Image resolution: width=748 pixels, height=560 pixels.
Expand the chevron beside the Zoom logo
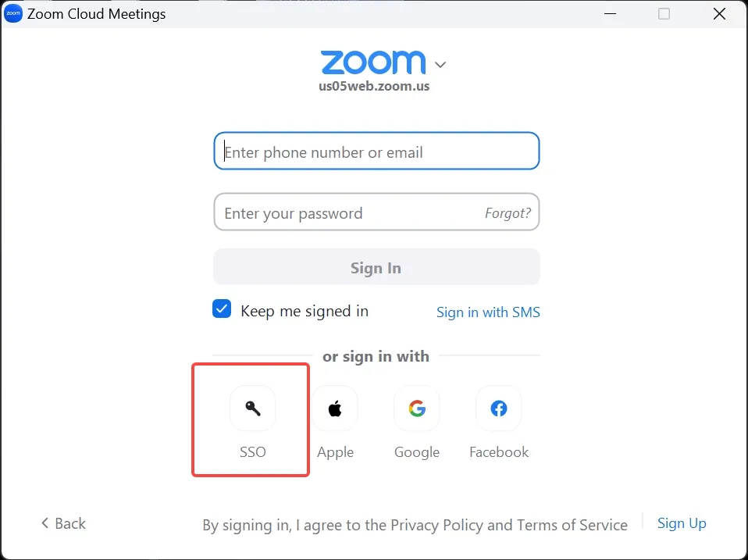440,64
